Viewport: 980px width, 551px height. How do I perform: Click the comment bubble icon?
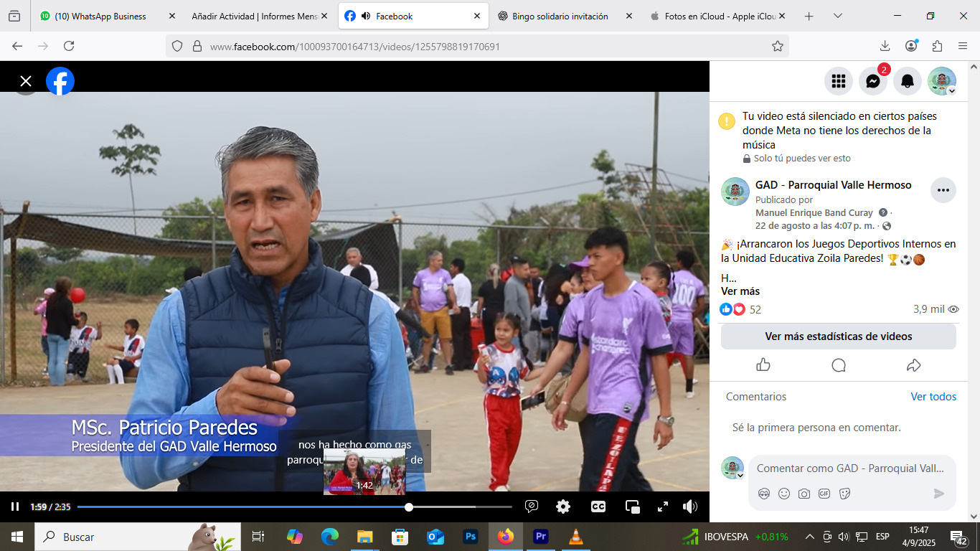pos(839,365)
